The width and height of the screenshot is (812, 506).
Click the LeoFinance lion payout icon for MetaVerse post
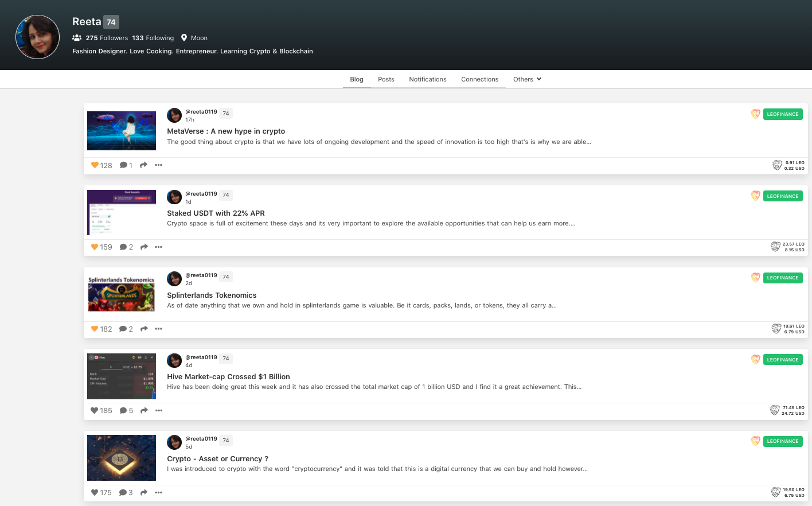pos(777,165)
